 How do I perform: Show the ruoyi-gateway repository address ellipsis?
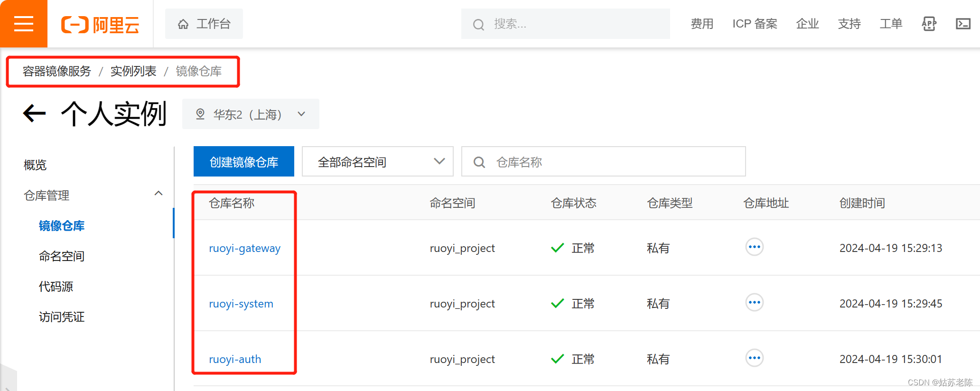pos(754,247)
